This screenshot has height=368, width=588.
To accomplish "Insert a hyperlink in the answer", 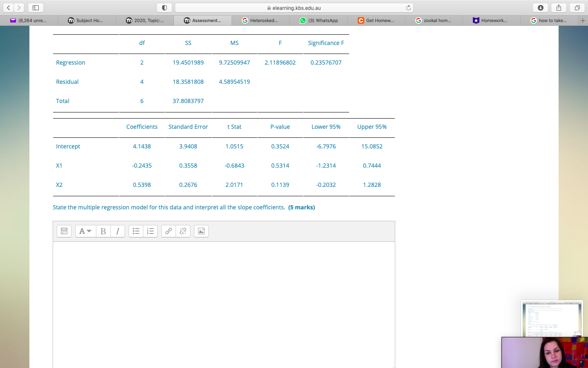I will tap(169, 231).
